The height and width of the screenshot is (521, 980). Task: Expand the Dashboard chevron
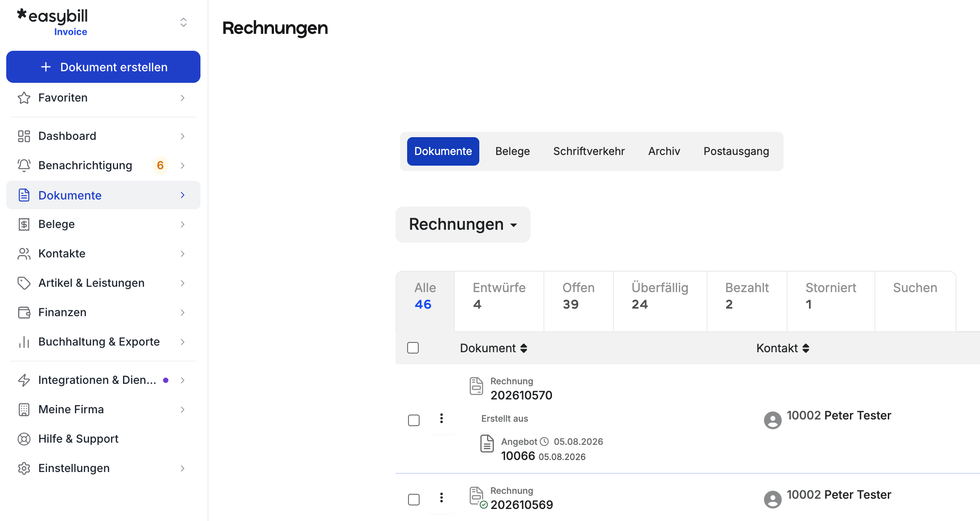(x=183, y=136)
